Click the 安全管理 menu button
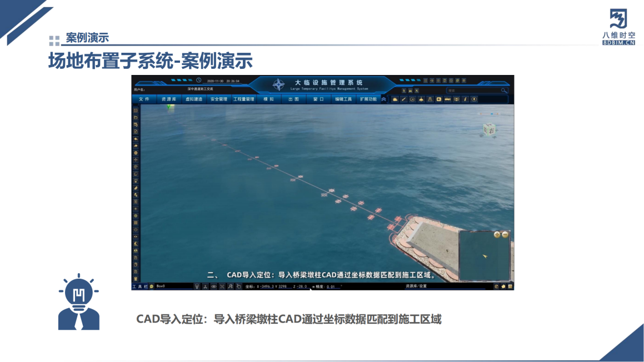The image size is (644, 362). tap(219, 99)
